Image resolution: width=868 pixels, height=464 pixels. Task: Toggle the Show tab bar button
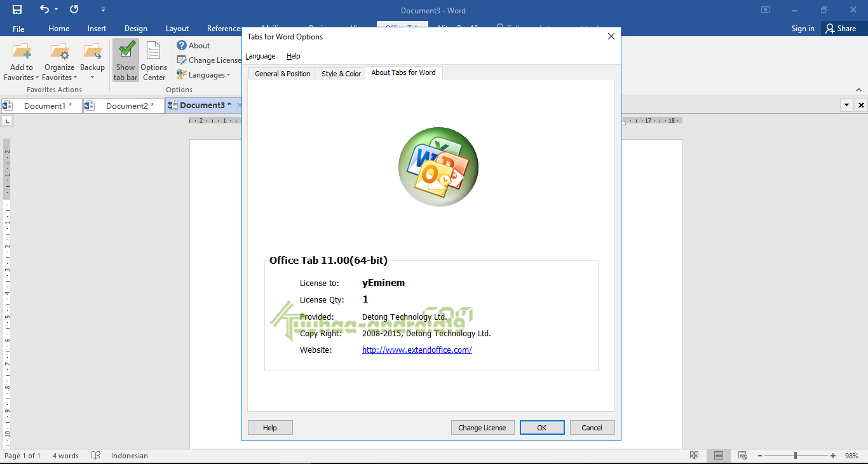(126, 61)
